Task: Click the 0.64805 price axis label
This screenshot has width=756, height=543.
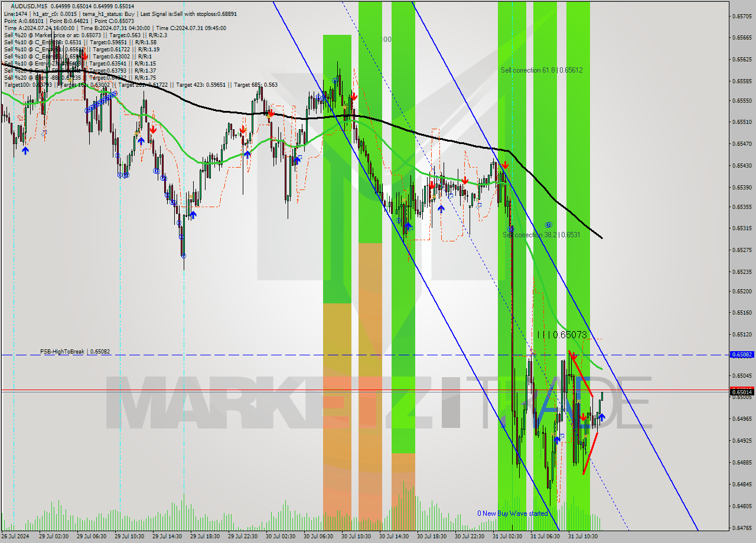Action: pyautogui.click(x=742, y=506)
